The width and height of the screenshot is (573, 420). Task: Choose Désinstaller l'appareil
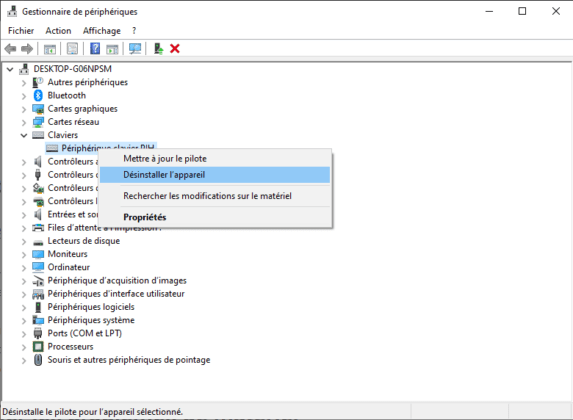click(x=215, y=175)
